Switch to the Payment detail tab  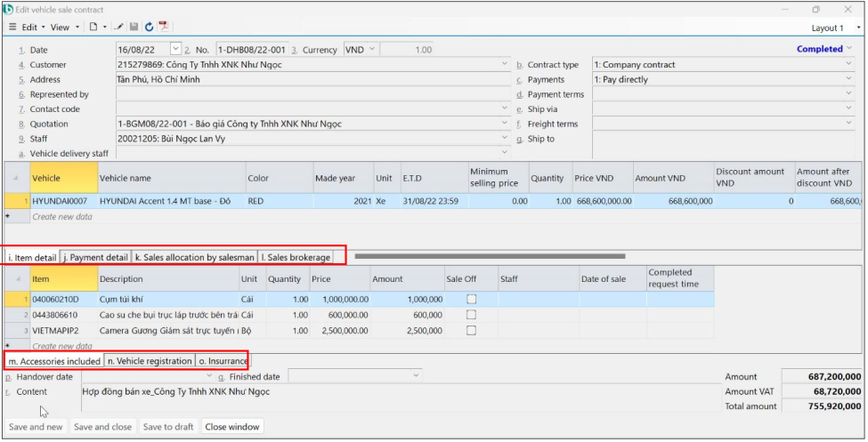(x=95, y=258)
